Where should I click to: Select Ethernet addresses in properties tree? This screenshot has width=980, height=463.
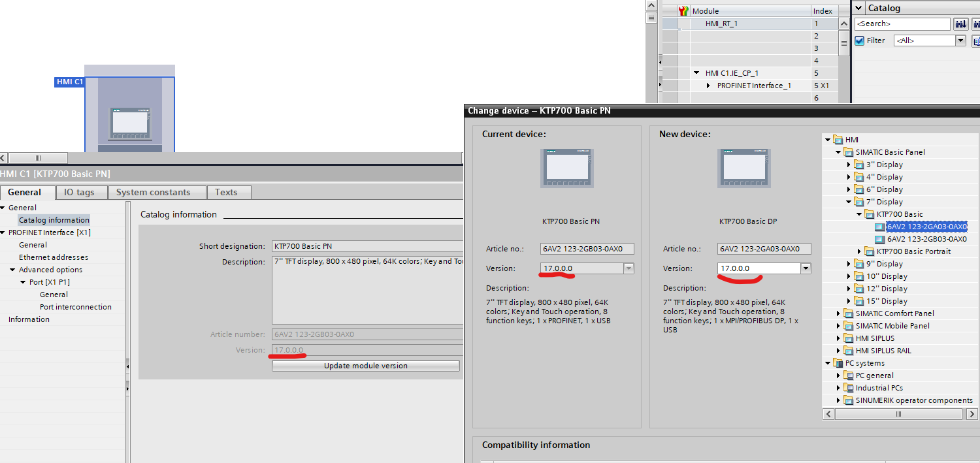point(54,257)
